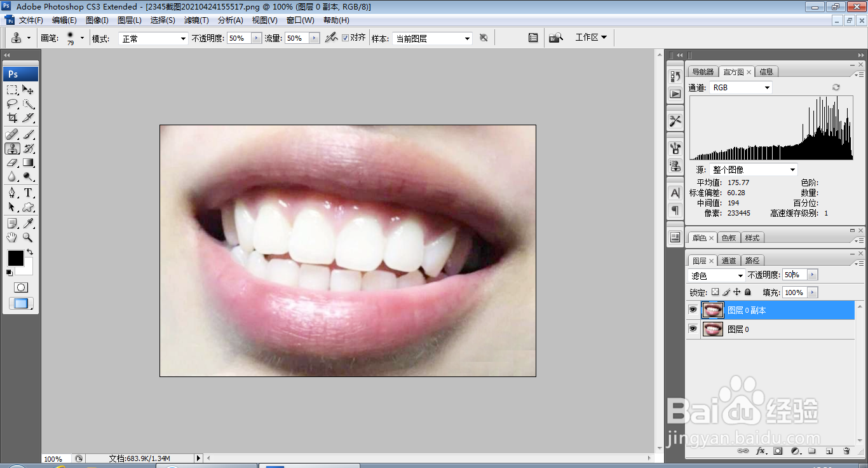The image size is (868, 468).
Task: Open the sample (当前图层) dropdown
Action: tap(432, 39)
